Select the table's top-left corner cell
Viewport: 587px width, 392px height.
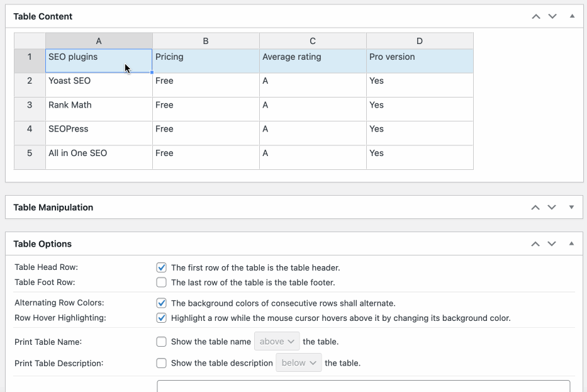[x=30, y=41]
